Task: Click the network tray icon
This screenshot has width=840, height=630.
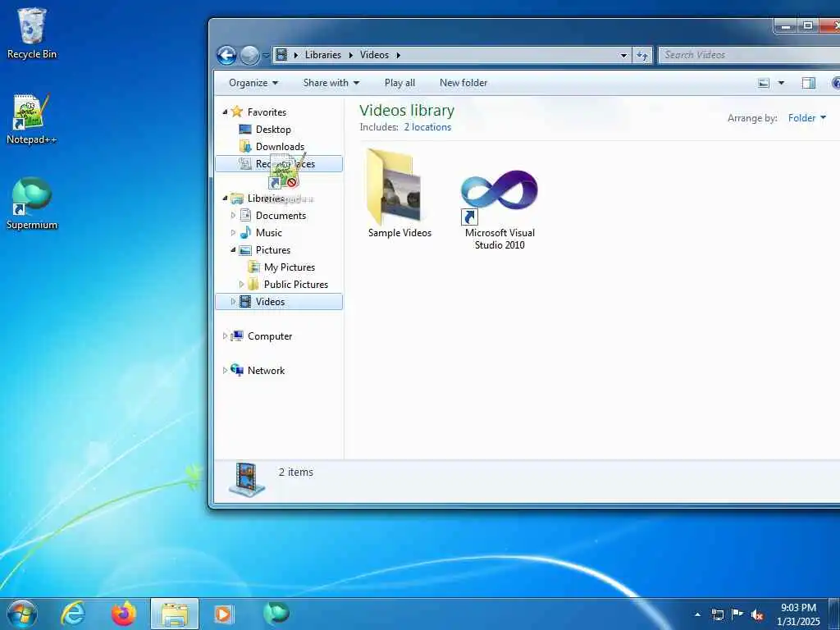Action: point(717,614)
